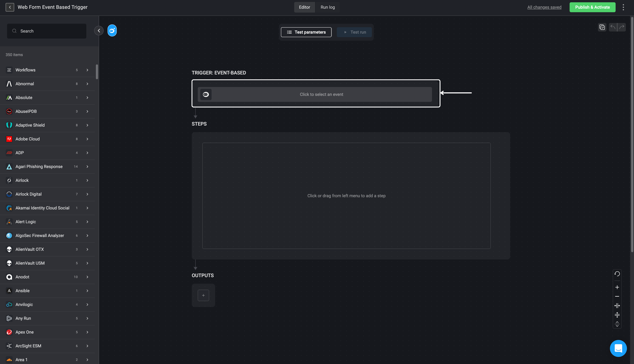634x364 pixels.
Task: Click the canvas vertical scrollbar
Action: 632,134
